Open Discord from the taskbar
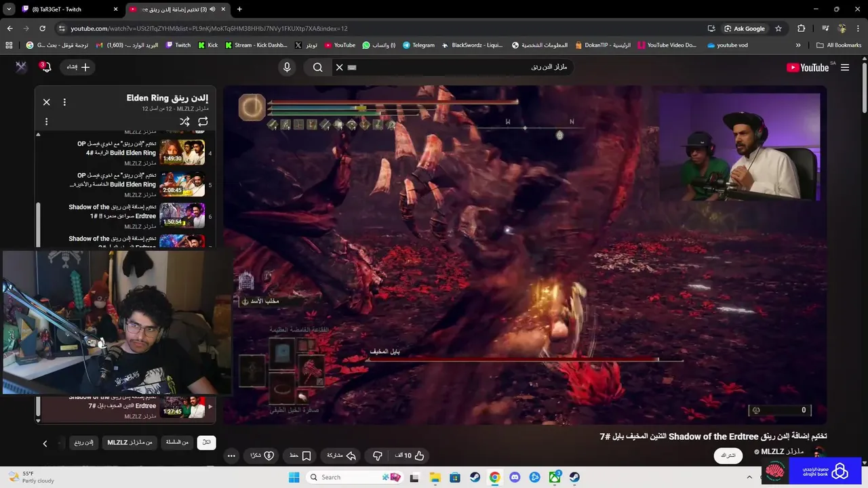The image size is (868, 488). coord(515,477)
